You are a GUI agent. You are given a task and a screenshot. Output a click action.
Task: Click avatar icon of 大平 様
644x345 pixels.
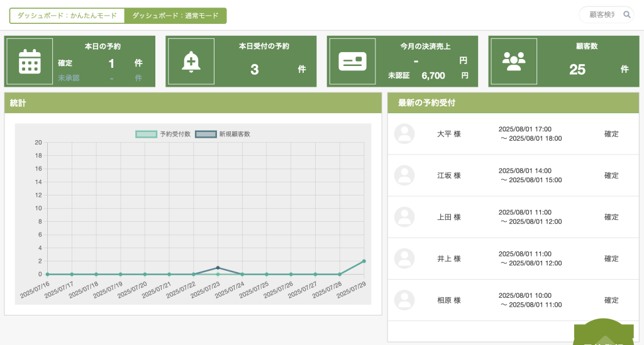(404, 134)
